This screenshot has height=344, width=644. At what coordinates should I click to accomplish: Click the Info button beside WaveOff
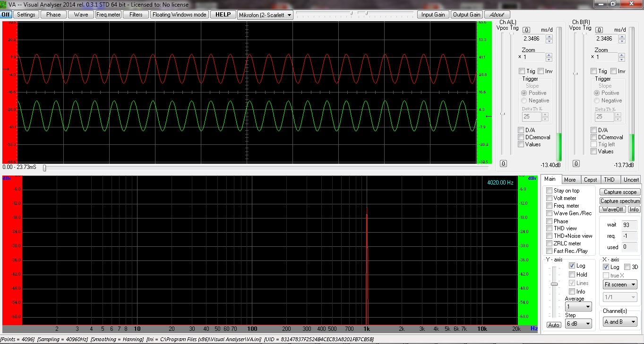pos(634,210)
